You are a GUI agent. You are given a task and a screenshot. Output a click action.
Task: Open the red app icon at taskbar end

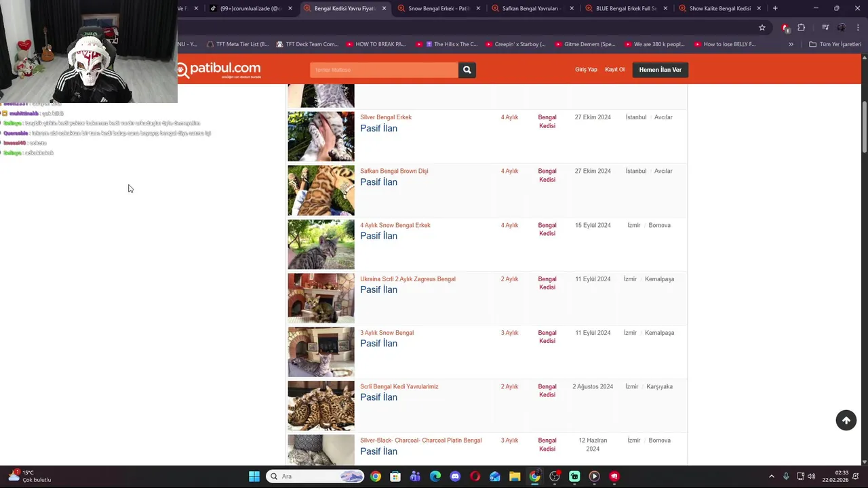[x=614, y=476]
